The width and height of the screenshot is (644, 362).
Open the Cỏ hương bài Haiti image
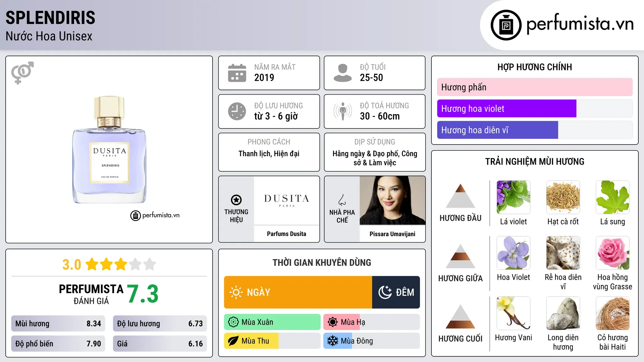pos(613,313)
